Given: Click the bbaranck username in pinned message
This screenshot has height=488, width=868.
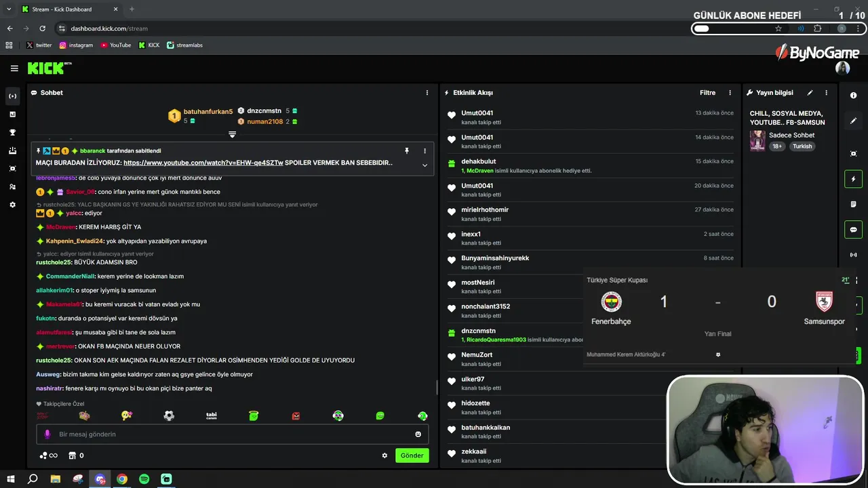Looking at the screenshot, I should 92,150.
